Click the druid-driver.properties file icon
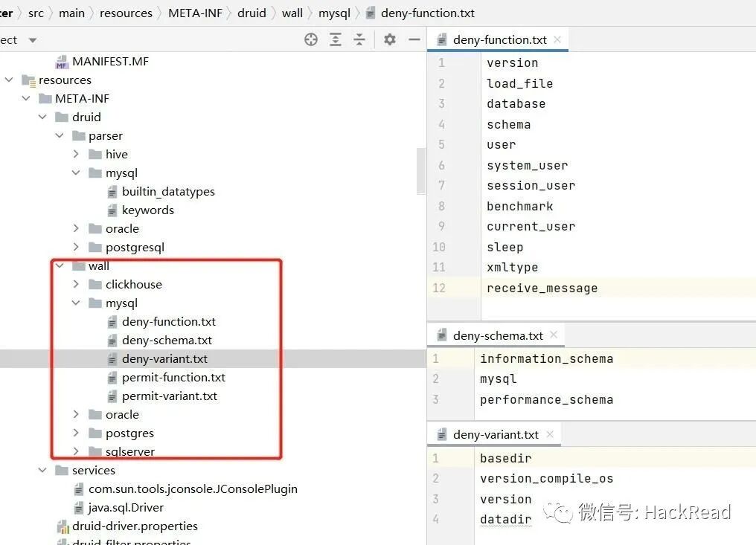756x545 pixels. (x=63, y=526)
